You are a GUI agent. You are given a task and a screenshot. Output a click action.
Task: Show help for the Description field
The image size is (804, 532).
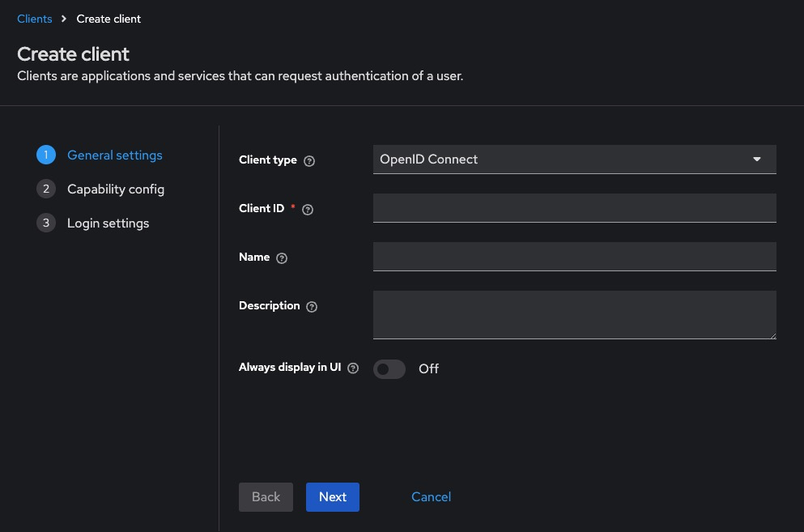(x=312, y=307)
